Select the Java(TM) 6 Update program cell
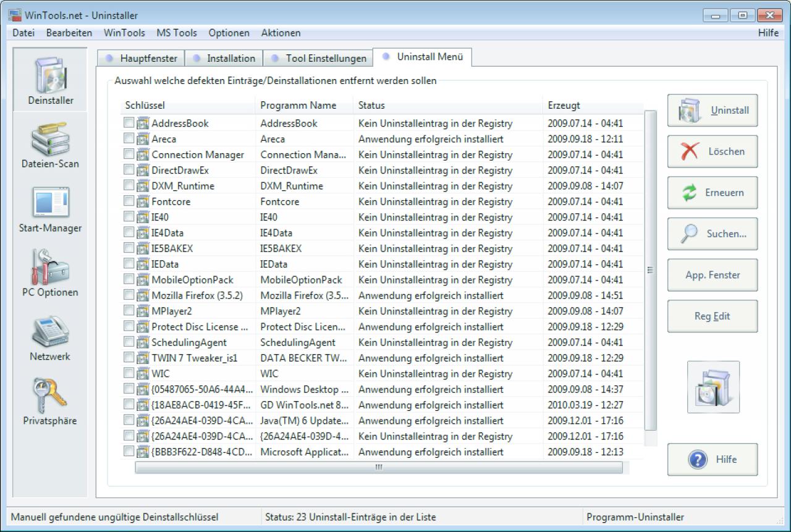Image resolution: width=791 pixels, height=532 pixels. pyautogui.click(x=303, y=421)
